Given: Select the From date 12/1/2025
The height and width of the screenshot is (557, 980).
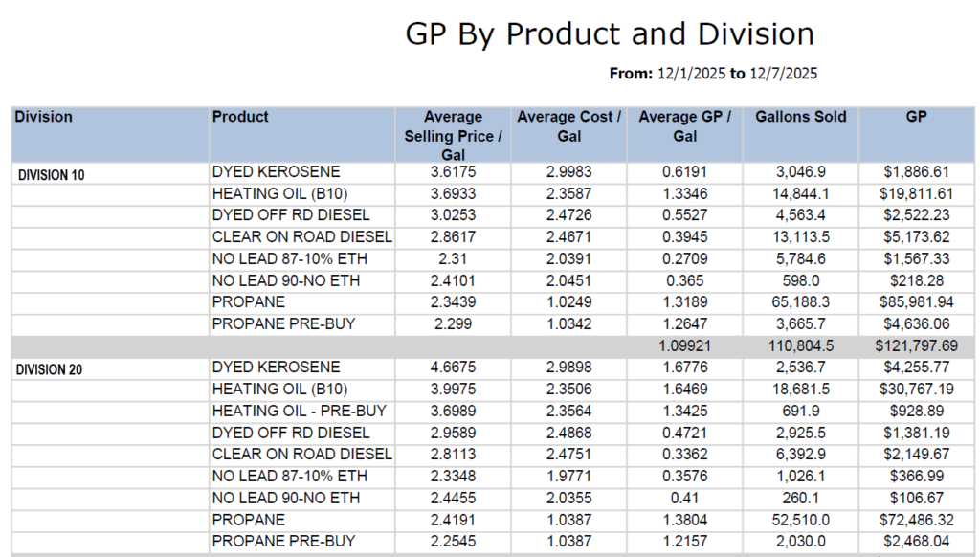Looking at the screenshot, I should 691,74.
